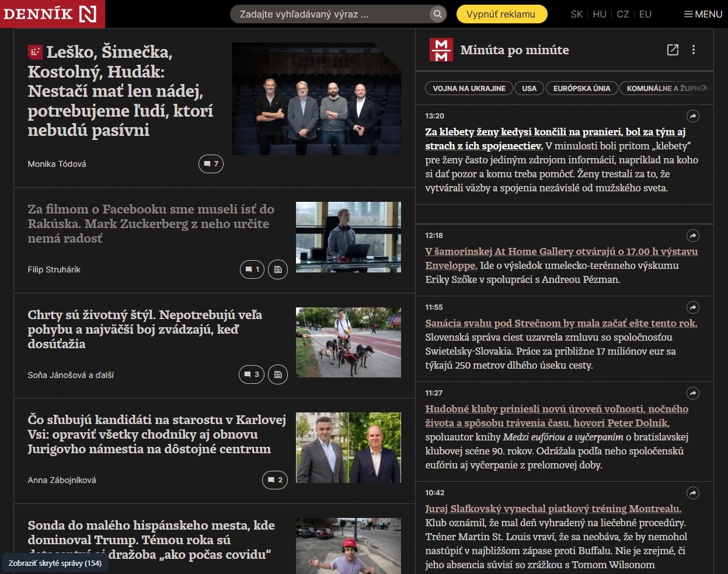Open the hamburger MENU

point(703,14)
